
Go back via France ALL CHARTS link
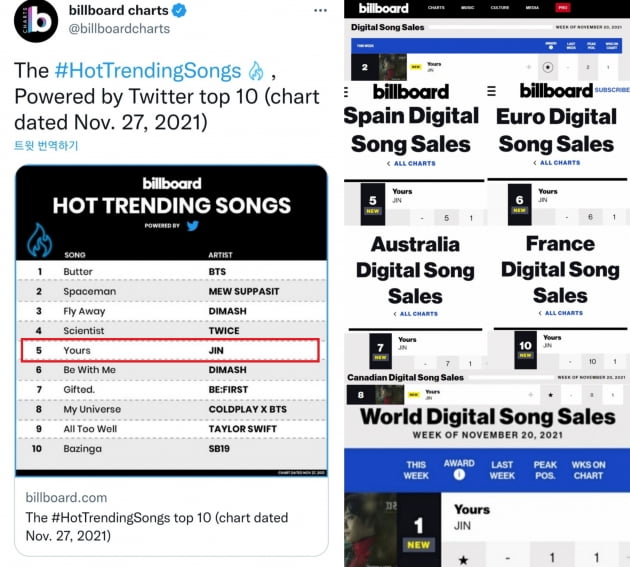pos(560,313)
